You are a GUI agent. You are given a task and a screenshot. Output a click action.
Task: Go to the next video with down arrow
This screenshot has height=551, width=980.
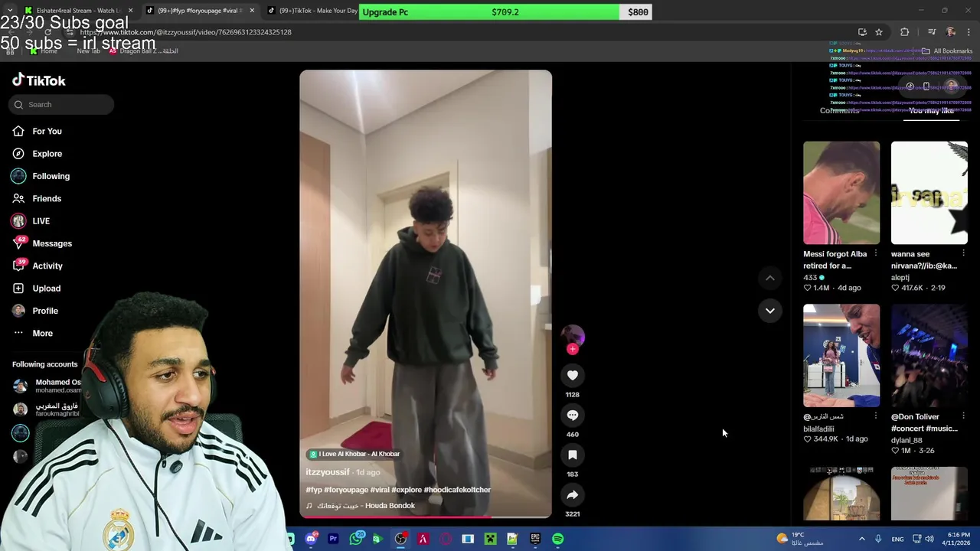pyautogui.click(x=770, y=310)
